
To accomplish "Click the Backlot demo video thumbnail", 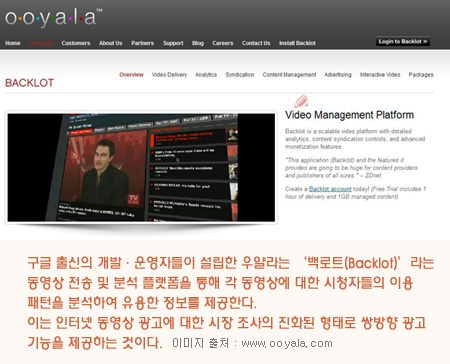I will coord(141,167).
